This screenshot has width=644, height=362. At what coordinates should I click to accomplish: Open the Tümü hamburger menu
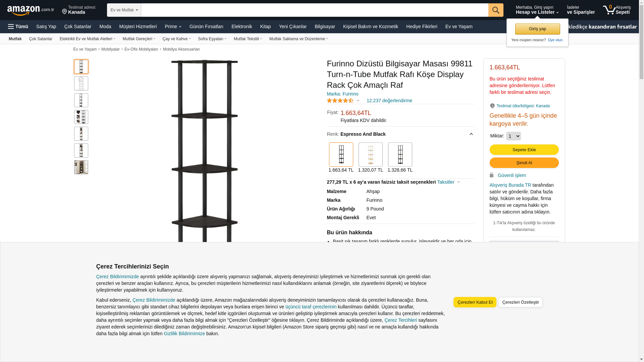point(18,26)
